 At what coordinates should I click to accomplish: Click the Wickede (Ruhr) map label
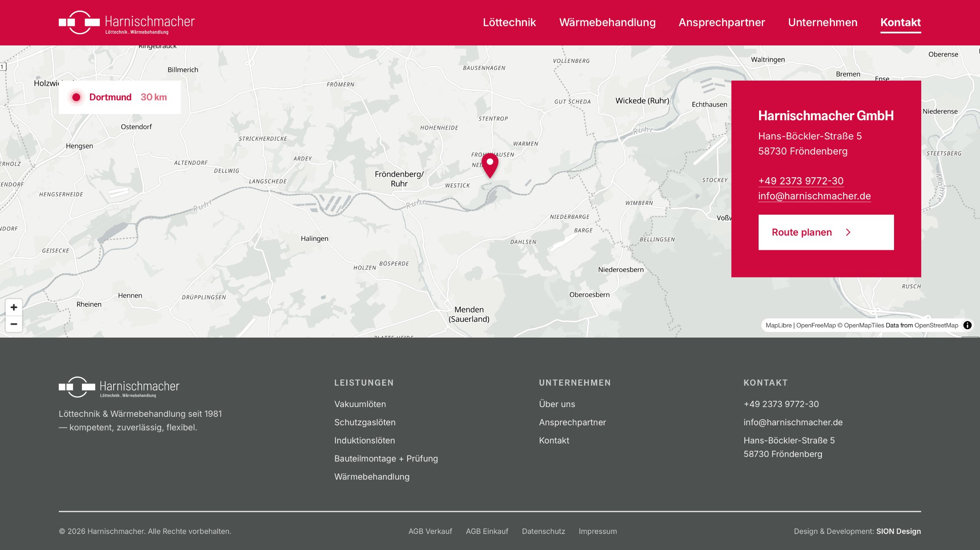642,101
